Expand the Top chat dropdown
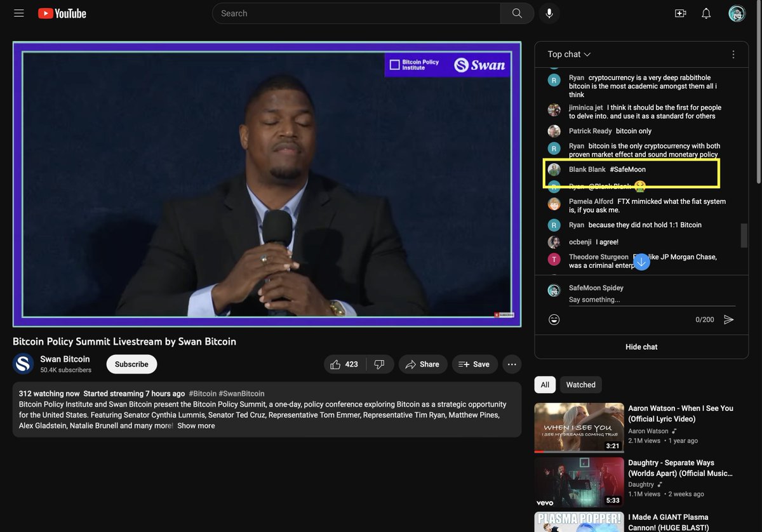 point(570,55)
